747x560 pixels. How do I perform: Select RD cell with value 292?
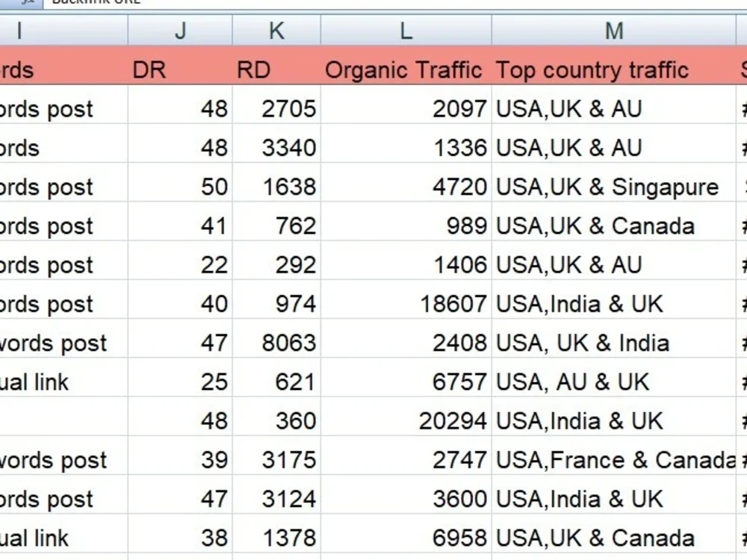[276, 261]
